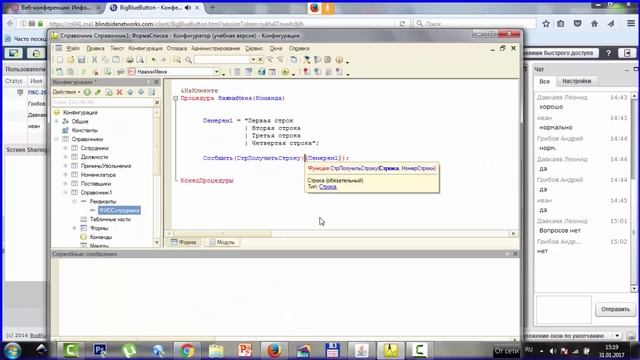Click the Undo arrow icon

pos(153,60)
